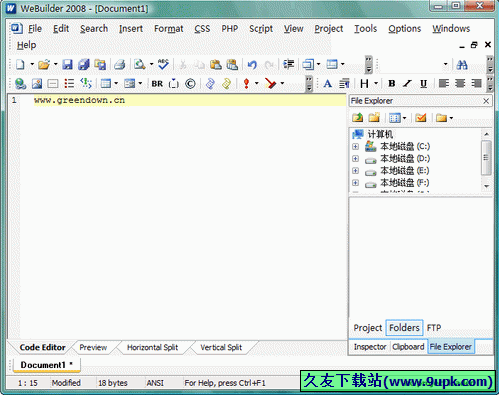This screenshot has width=499, height=395.
Task: Open the CSS menu
Action: click(x=202, y=29)
